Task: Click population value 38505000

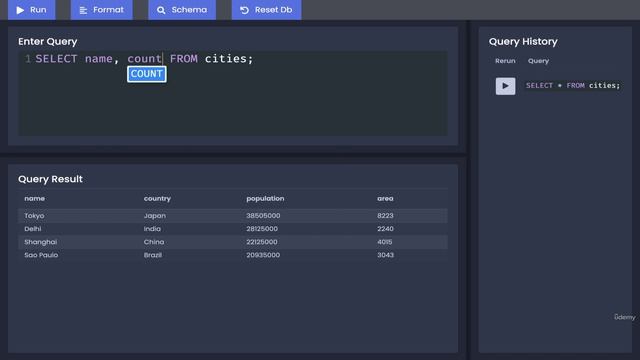Action: [263, 216]
